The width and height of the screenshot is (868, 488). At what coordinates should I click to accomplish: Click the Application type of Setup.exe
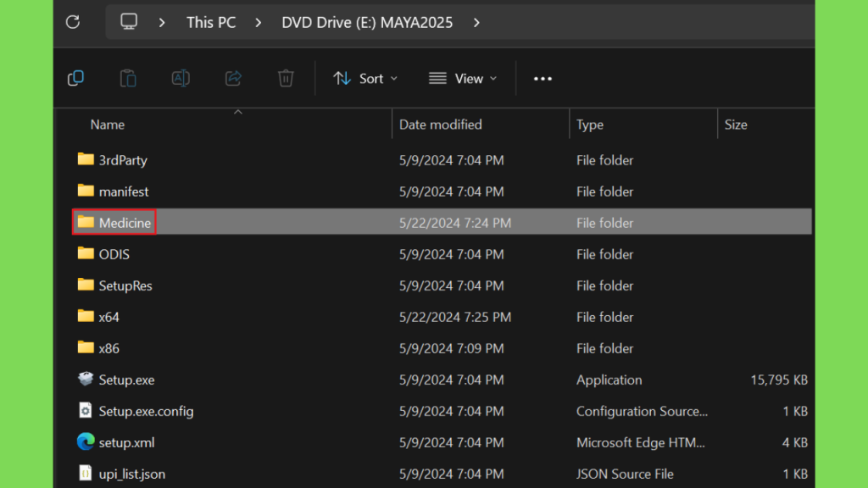coord(609,380)
